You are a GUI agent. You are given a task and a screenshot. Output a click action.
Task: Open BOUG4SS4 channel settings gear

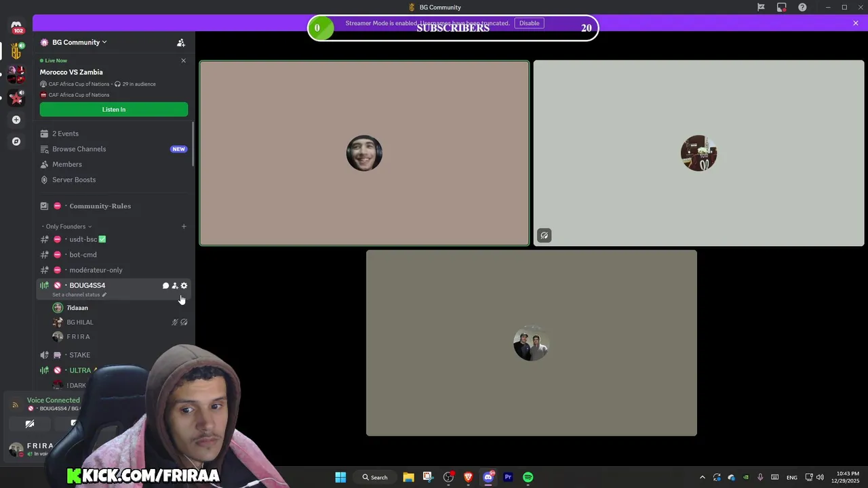184,286
